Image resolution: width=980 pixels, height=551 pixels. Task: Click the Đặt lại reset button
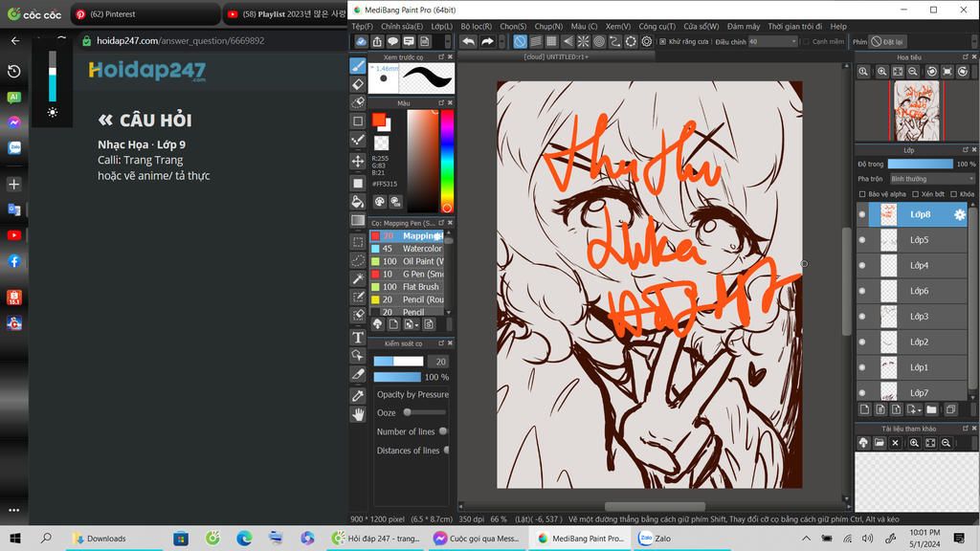pos(887,42)
